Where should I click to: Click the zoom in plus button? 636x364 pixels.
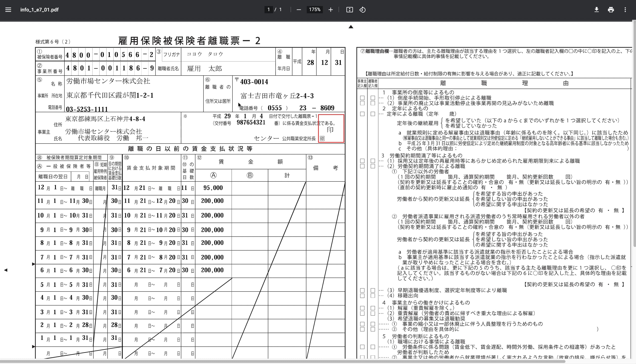[x=331, y=10]
